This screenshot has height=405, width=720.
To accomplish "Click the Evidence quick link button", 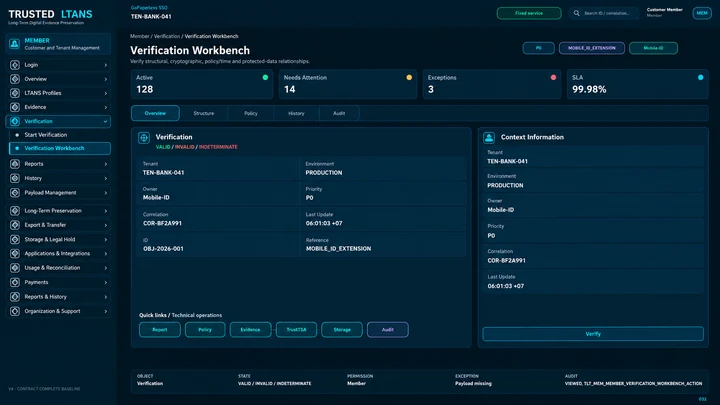I will coord(250,330).
